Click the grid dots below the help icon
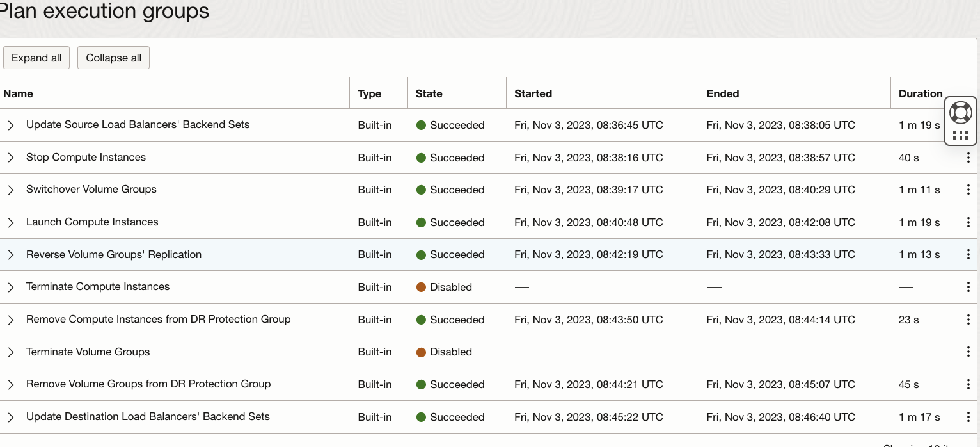The image size is (980, 447). [x=960, y=135]
